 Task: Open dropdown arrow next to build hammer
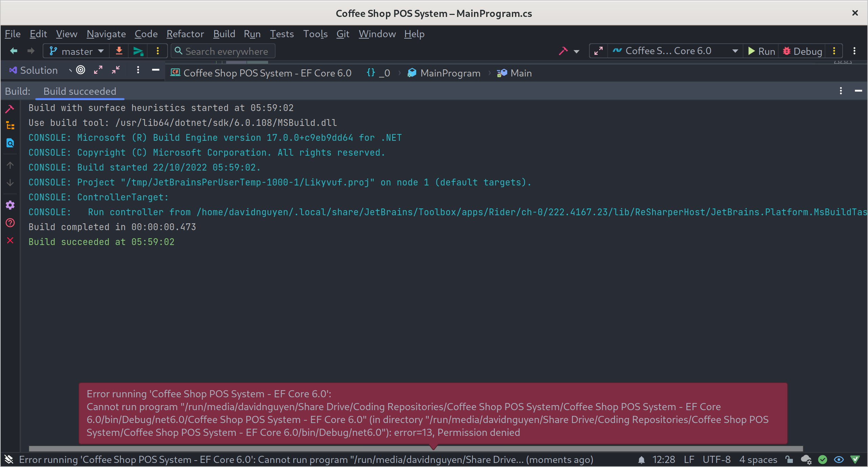[577, 51]
